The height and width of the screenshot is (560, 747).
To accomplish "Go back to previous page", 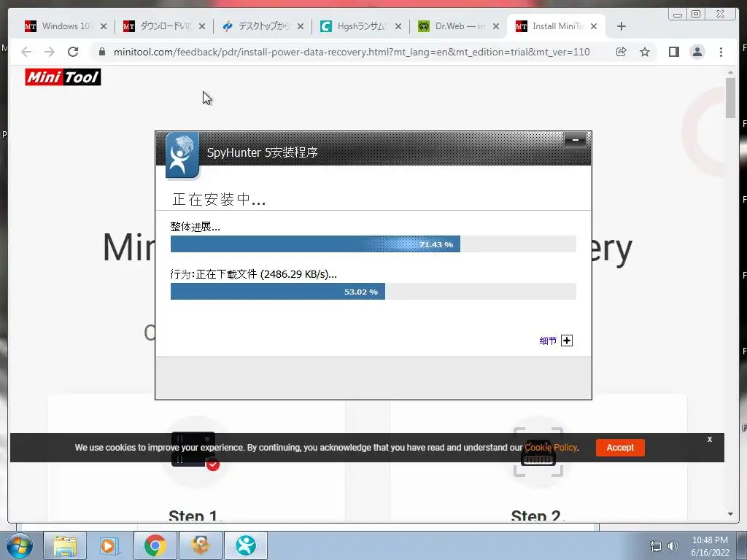I will [26, 52].
